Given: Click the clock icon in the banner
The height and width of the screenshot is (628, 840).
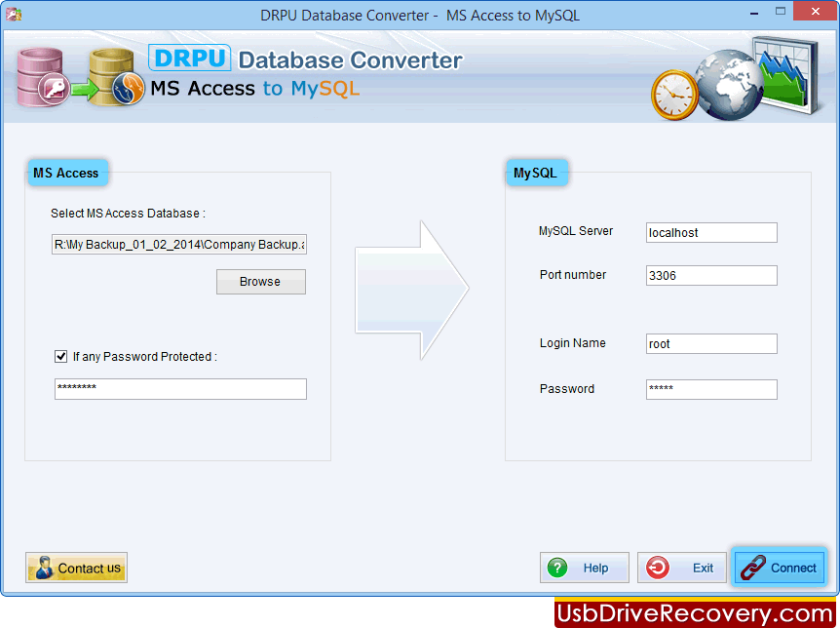Looking at the screenshot, I should [675, 95].
